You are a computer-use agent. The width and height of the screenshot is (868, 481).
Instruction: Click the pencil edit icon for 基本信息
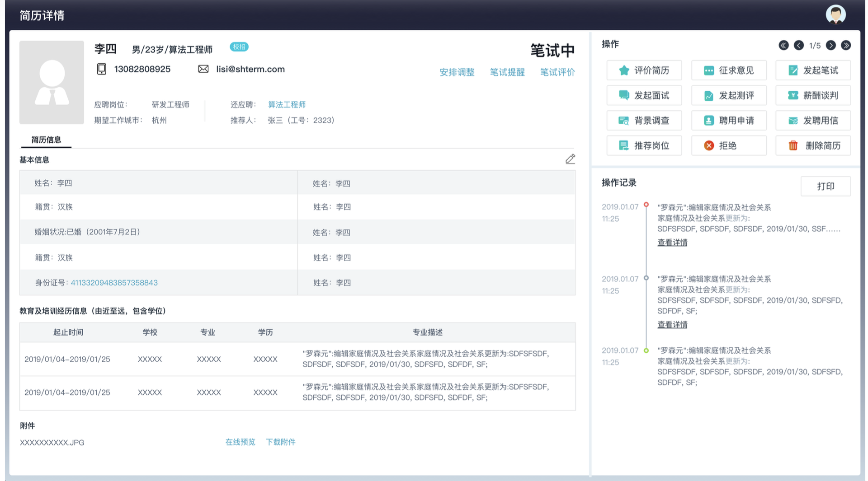pos(570,159)
